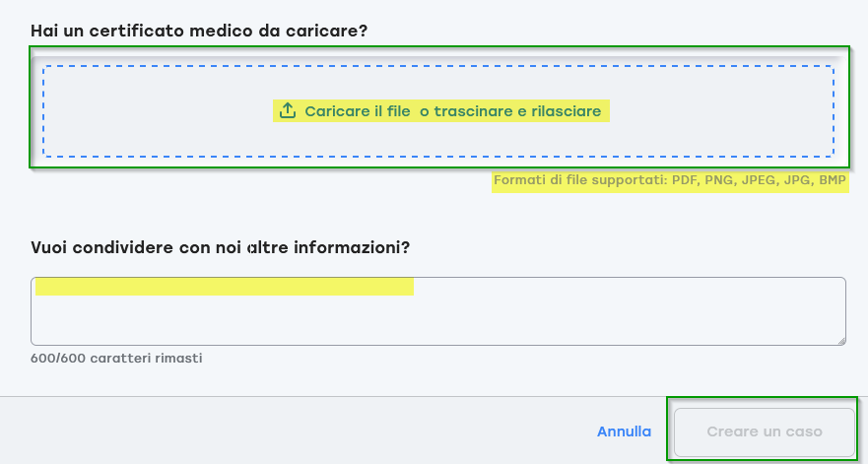Click the 'Hai un certificato medico da caricare?' label
868x464 pixels.
[x=199, y=32]
